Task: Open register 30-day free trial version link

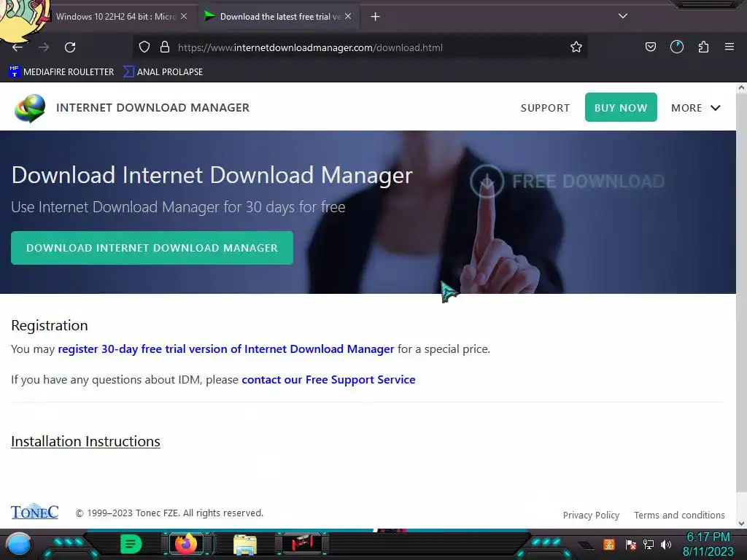Action: pos(226,349)
